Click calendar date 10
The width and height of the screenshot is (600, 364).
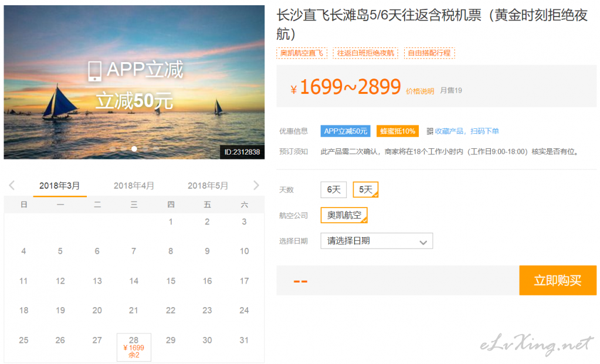tap(244, 251)
